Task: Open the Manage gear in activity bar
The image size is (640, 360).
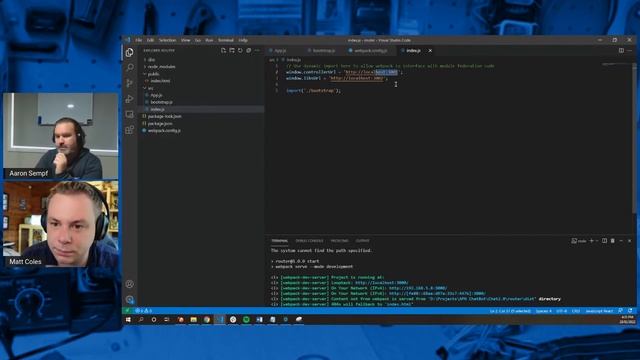Action: pyautogui.click(x=130, y=300)
